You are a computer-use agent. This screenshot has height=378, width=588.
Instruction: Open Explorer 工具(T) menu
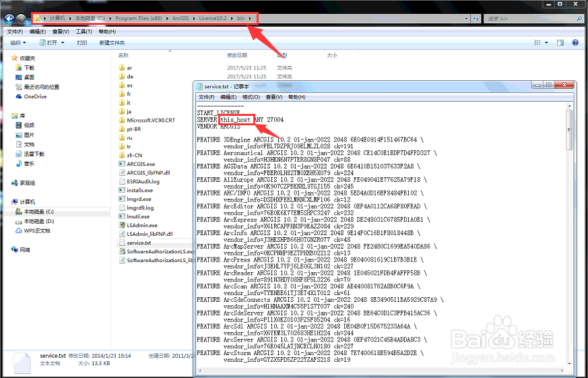pos(84,32)
